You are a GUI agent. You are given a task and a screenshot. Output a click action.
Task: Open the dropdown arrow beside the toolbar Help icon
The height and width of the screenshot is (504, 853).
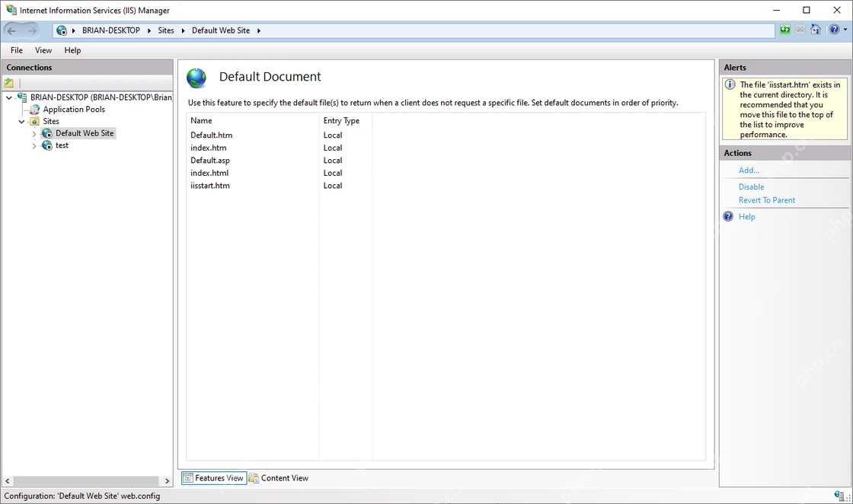845,30
